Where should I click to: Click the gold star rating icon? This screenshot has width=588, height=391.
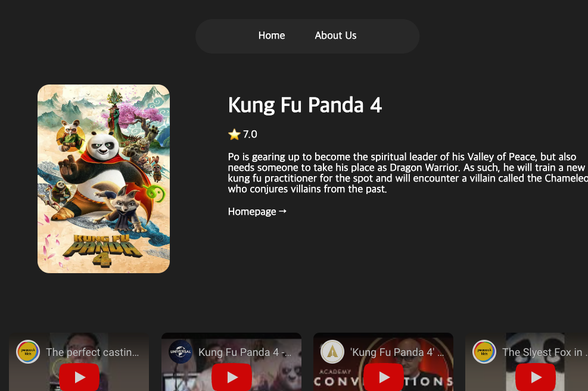pyautogui.click(x=234, y=134)
